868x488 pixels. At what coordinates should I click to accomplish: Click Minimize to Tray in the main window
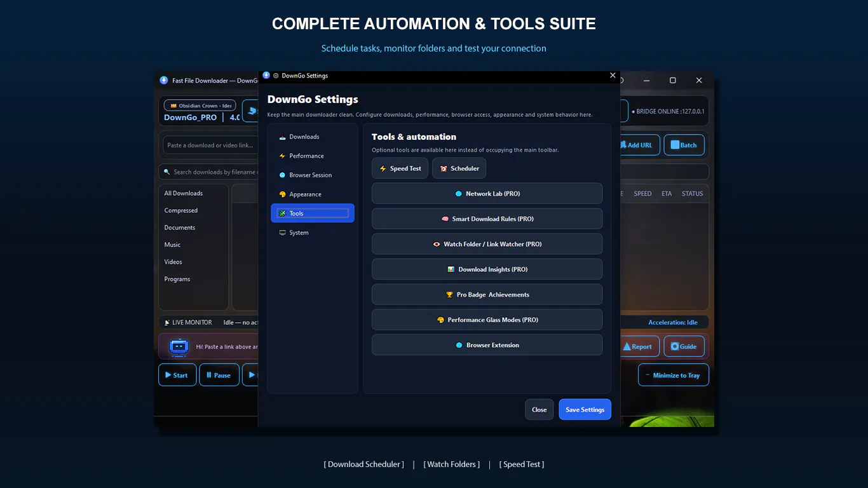[x=673, y=375]
